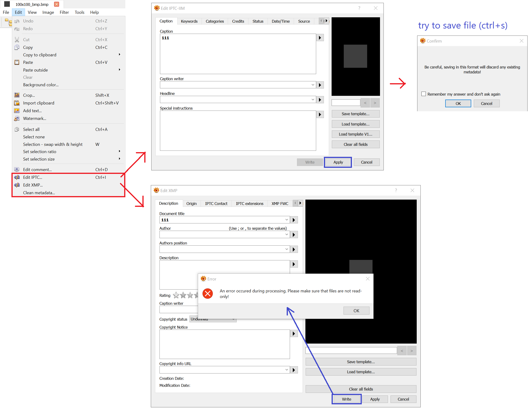Click the Crop icon in Edit menu
This screenshot has width=532, height=409.
[17, 95]
